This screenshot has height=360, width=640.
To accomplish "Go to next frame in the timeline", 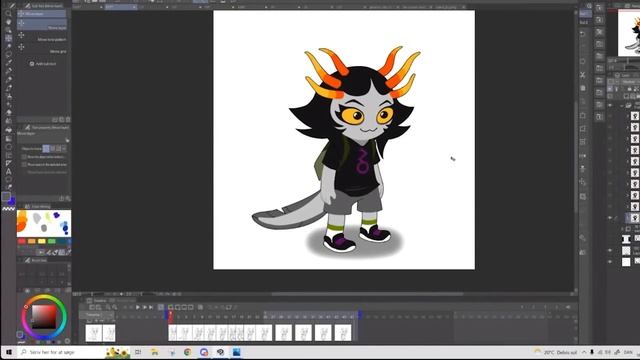I will 144,307.
